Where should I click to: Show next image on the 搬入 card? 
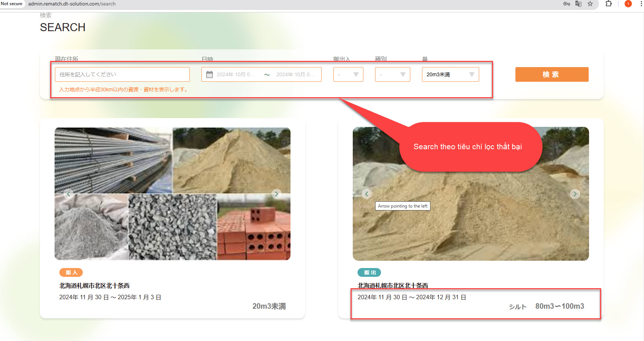[277, 194]
